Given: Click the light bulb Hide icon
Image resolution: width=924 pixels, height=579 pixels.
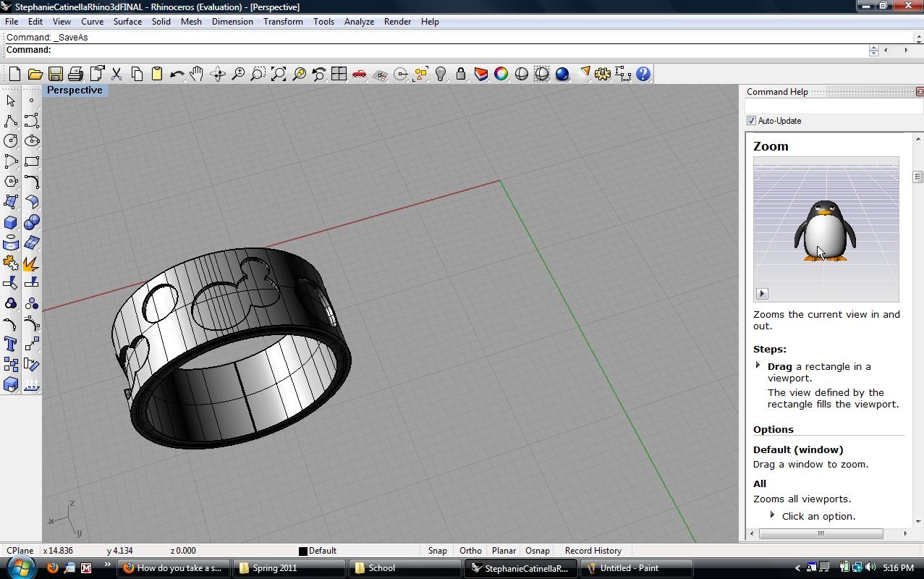Looking at the screenshot, I should pos(440,74).
